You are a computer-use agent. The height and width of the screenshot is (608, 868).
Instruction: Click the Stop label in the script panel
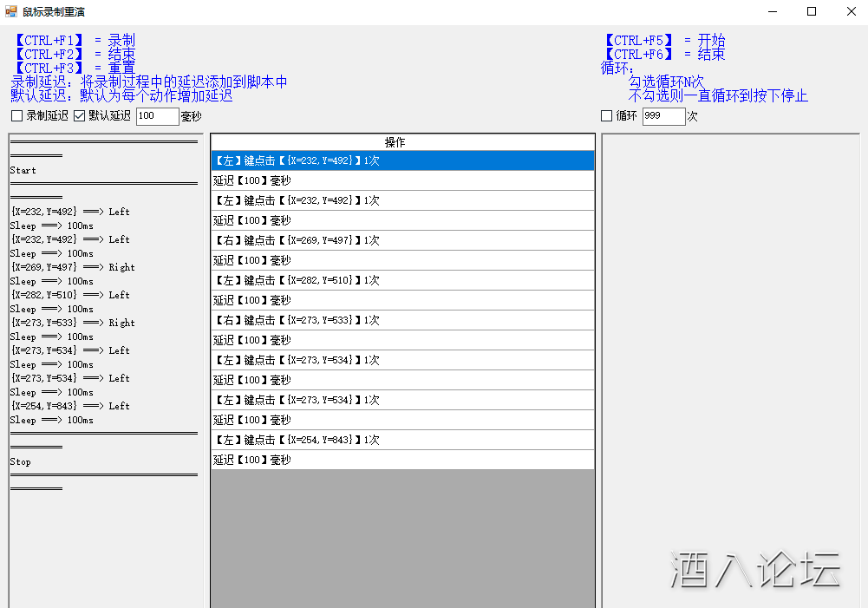pyautogui.click(x=20, y=461)
